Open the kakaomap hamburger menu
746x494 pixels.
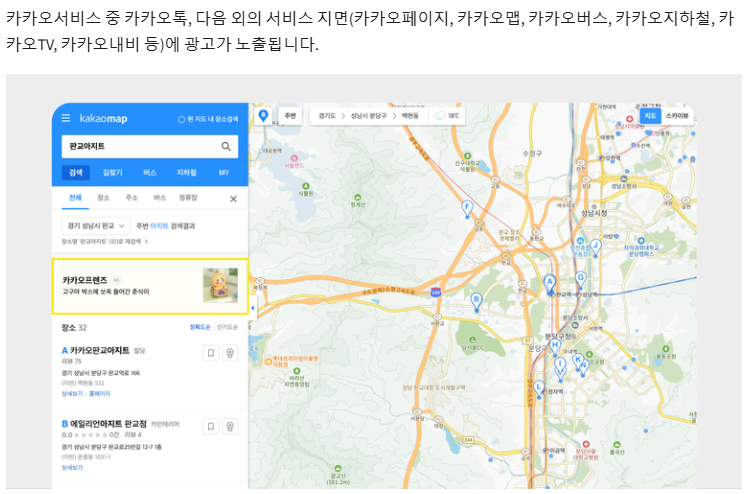66,118
